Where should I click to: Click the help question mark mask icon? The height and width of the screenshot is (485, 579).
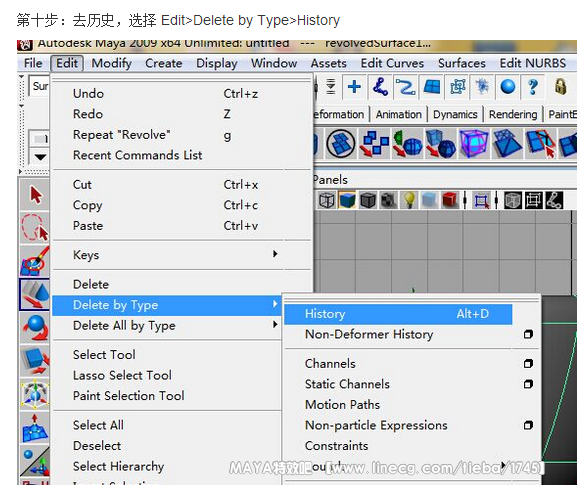point(533,87)
